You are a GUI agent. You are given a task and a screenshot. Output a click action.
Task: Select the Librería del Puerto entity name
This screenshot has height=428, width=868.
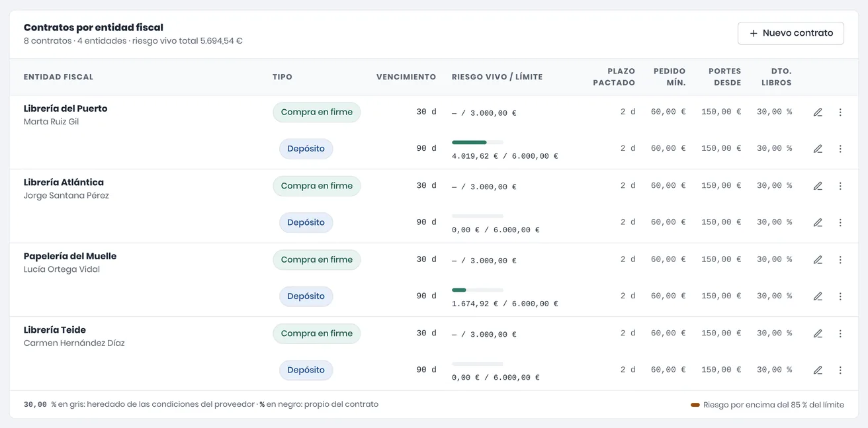tap(65, 108)
